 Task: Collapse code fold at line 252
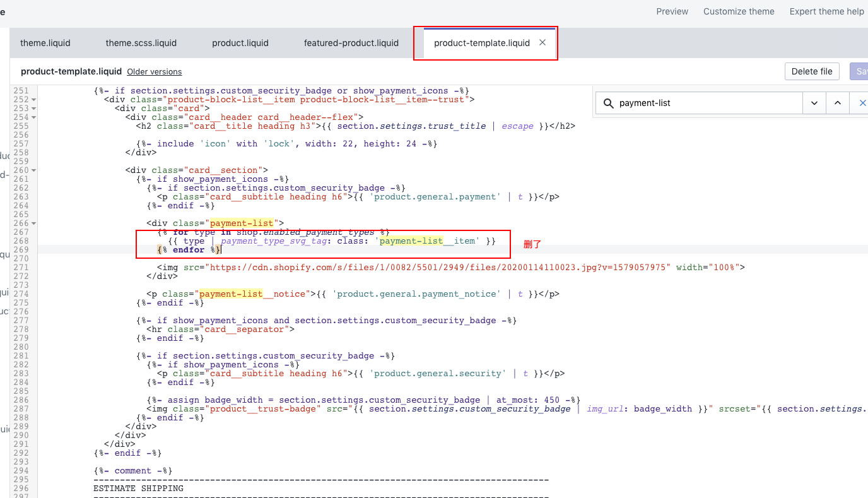(x=33, y=100)
